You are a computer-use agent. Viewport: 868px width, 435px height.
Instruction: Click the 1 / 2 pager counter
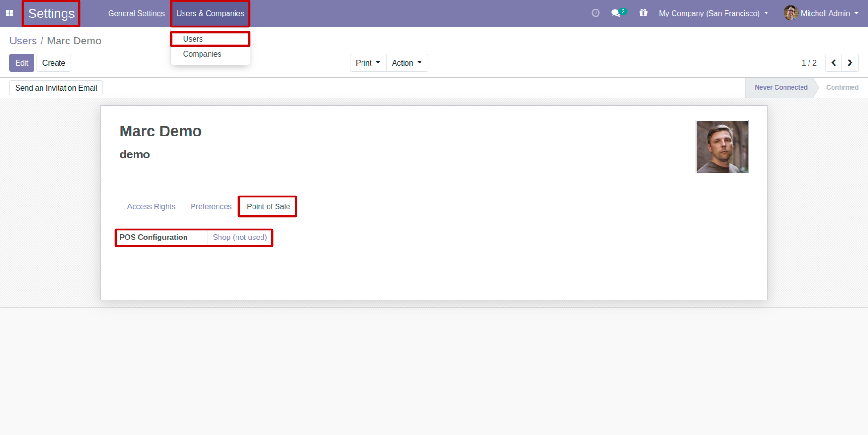809,63
